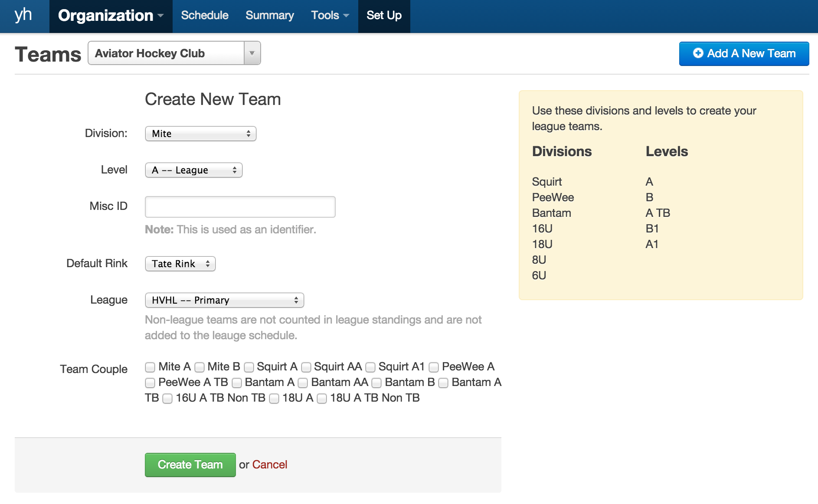
Task: Expand the Tools dropdown menu
Action: click(x=330, y=16)
